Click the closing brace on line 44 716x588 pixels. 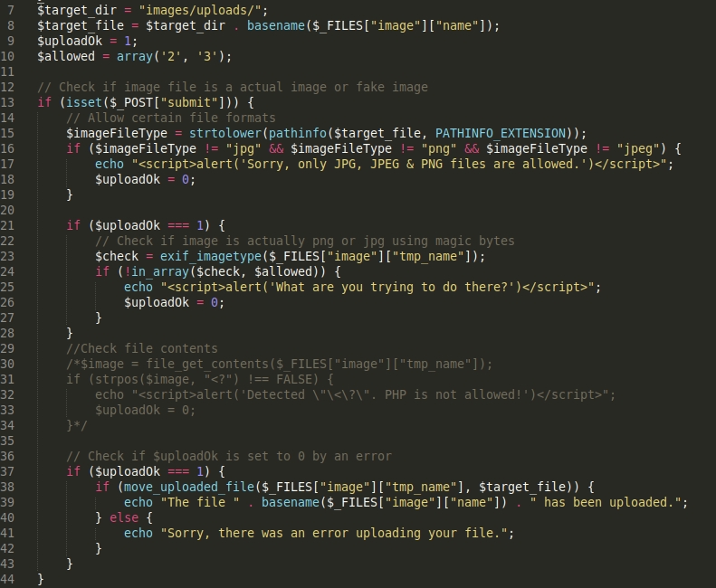pyautogui.click(x=41, y=579)
